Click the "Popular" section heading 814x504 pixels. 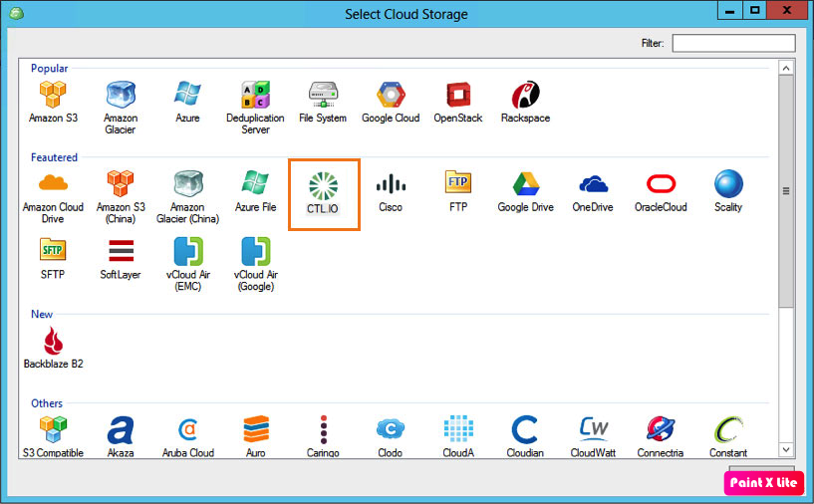(x=49, y=69)
